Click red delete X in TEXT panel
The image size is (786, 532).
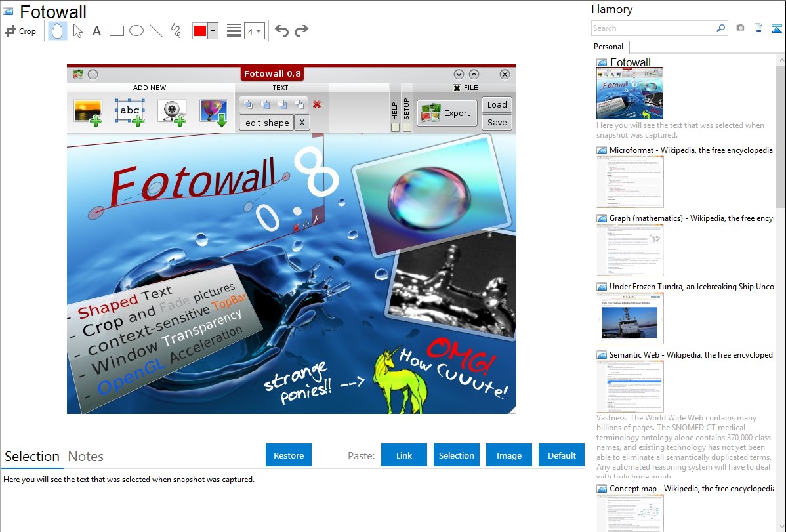click(x=317, y=104)
